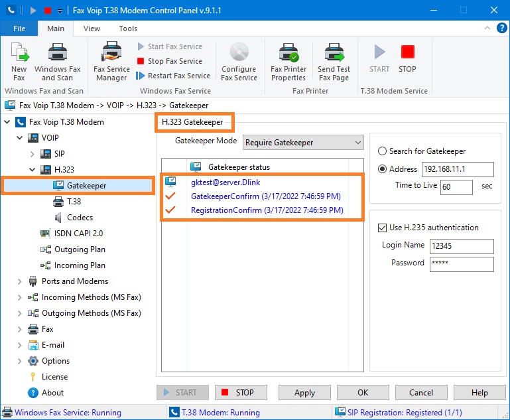The width and height of the screenshot is (510, 420).
Task: Select About in the tree
Action: click(x=46, y=393)
